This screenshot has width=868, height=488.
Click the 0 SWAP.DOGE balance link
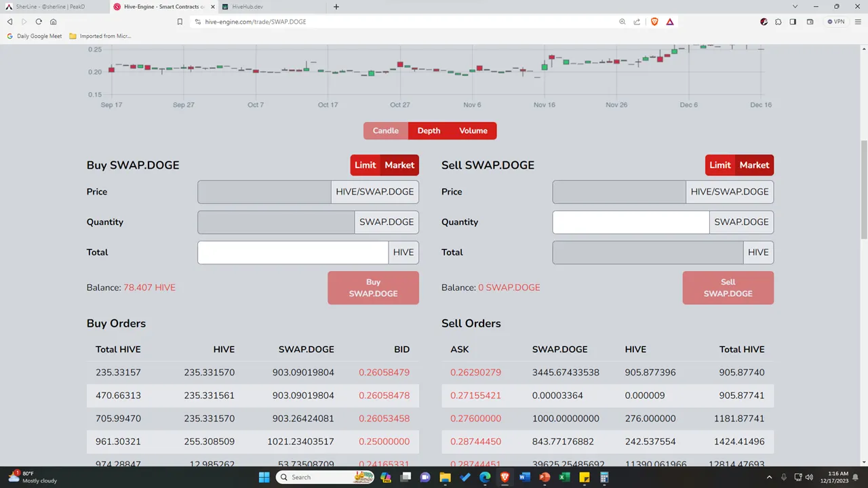click(x=509, y=287)
